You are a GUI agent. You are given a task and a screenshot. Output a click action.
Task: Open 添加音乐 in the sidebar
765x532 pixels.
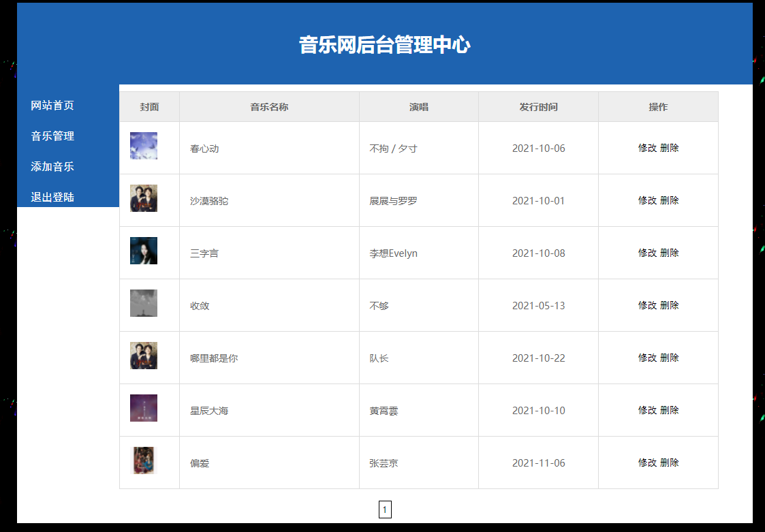coord(52,166)
